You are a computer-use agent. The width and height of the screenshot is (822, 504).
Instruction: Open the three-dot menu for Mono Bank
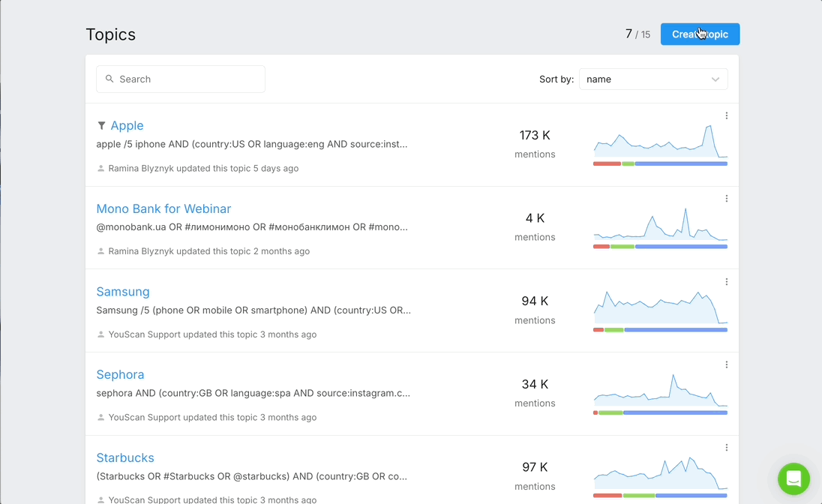click(x=727, y=199)
